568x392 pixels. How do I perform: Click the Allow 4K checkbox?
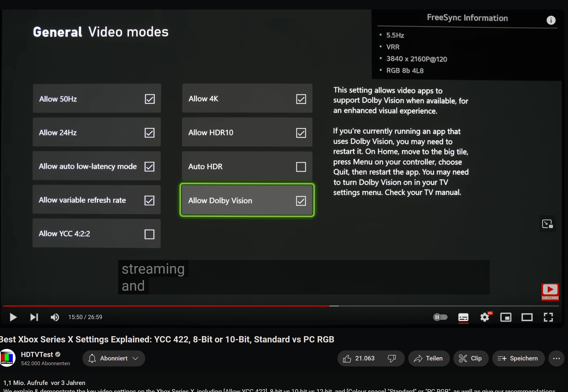click(301, 99)
